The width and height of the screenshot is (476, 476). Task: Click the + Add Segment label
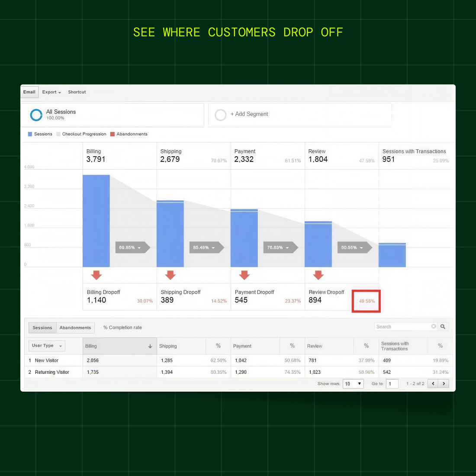click(x=249, y=114)
